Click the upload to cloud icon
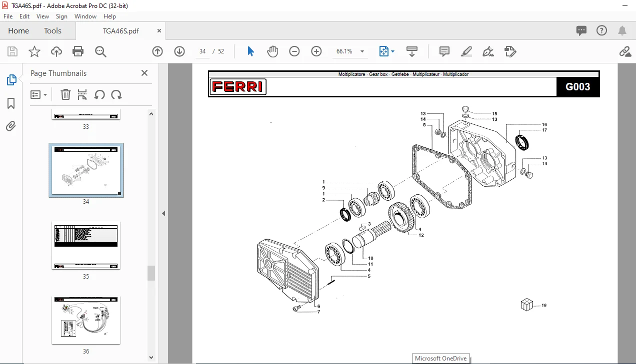 pyautogui.click(x=56, y=51)
